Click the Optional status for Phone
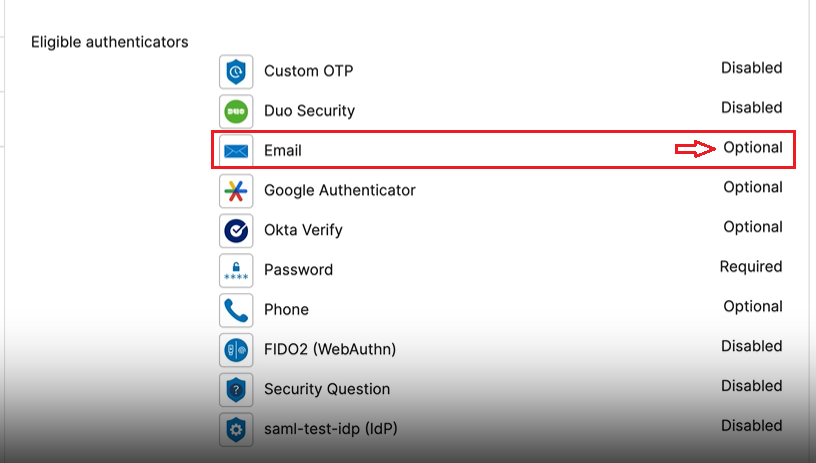This screenshot has height=463, width=816. pyautogui.click(x=753, y=306)
